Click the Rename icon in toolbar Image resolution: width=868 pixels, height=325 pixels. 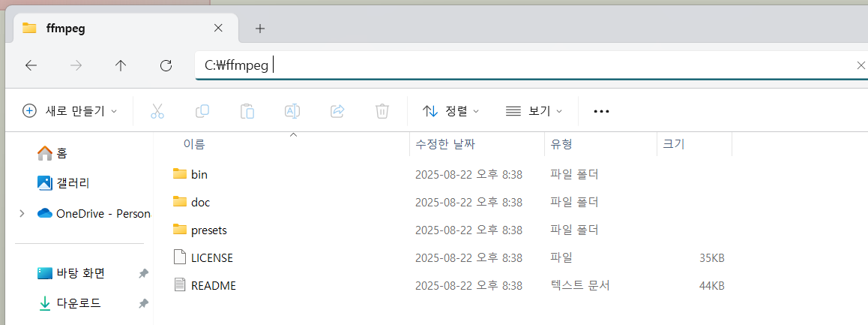coord(292,111)
